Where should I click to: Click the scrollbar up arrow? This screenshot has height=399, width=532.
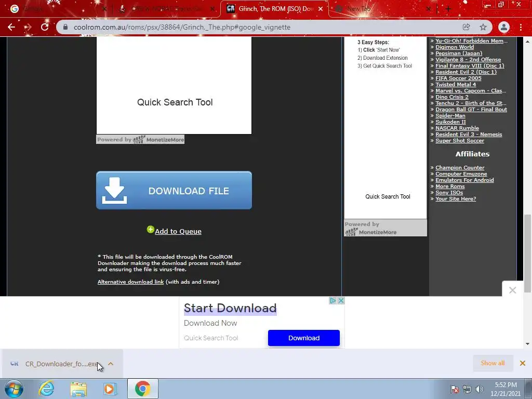point(528,42)
